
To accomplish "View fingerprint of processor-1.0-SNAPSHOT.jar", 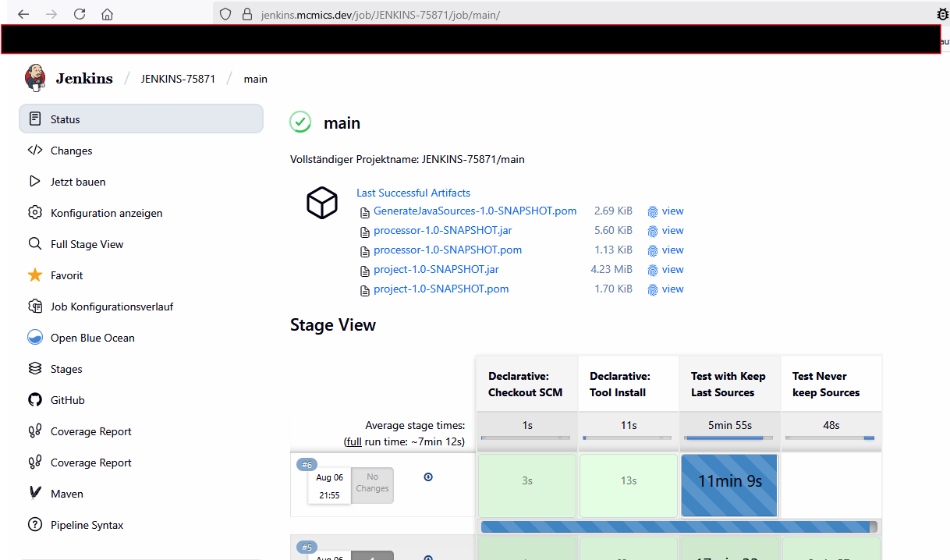I will [665, 230].
